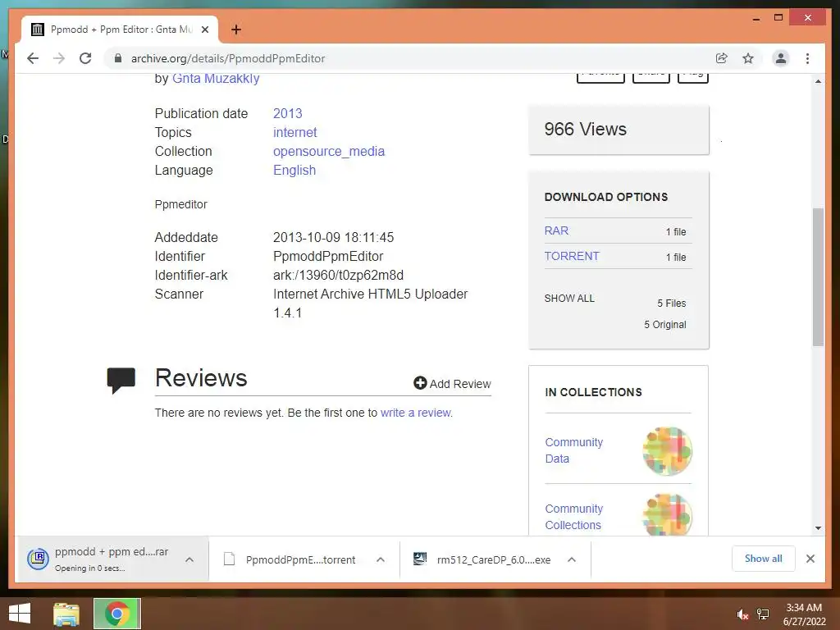Open Chrome's three-dot menu

point(807,58)
